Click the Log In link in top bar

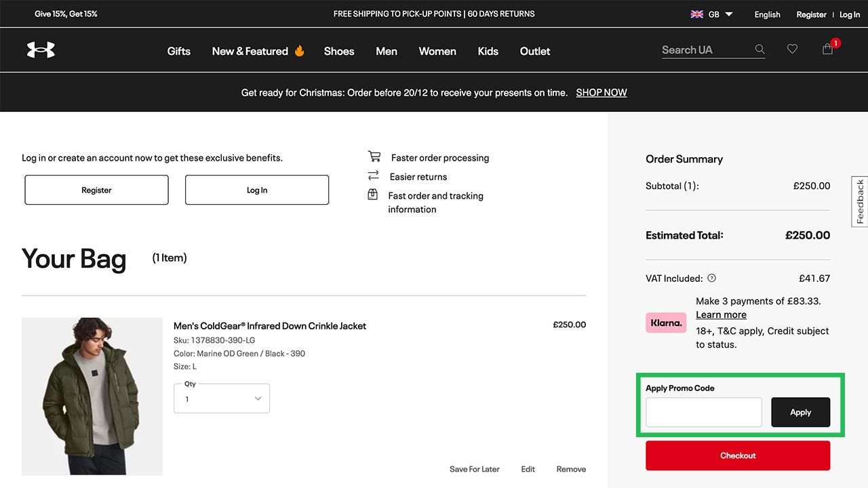(x=850, y=14)
